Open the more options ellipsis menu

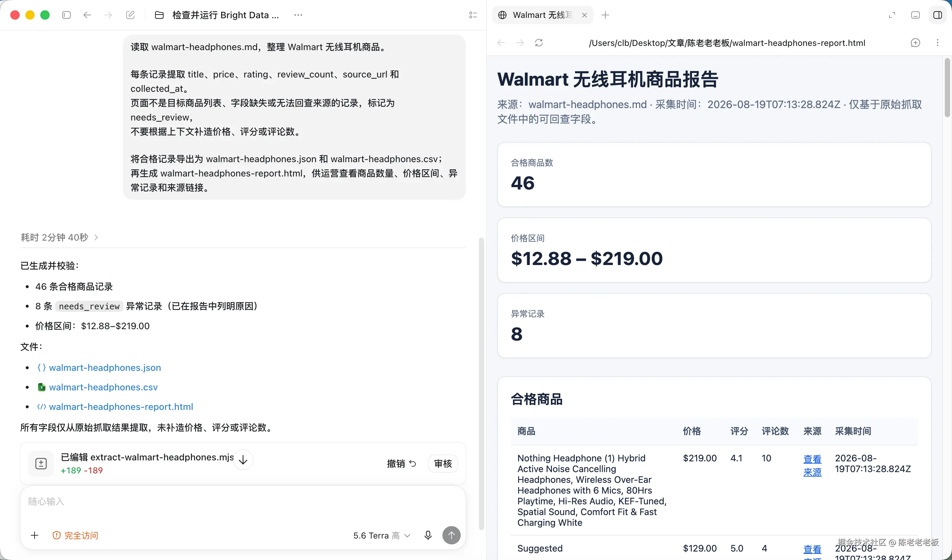coord(298,15)
